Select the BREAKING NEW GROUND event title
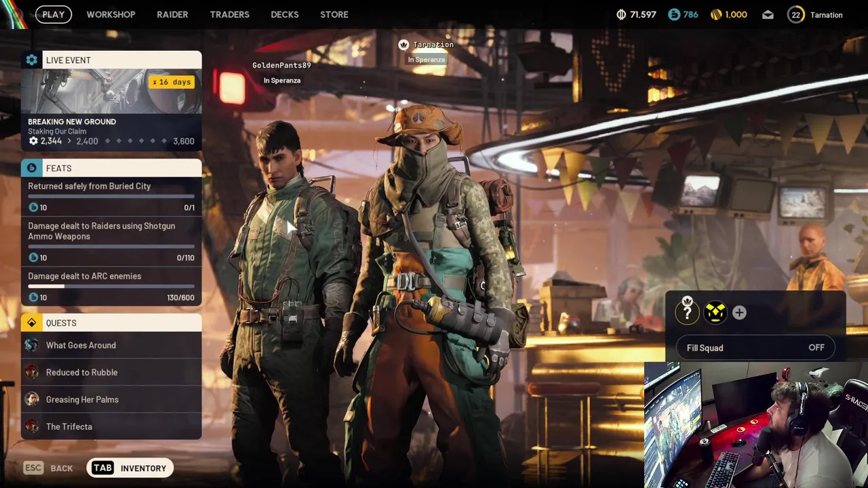 (x=72, y=122)
